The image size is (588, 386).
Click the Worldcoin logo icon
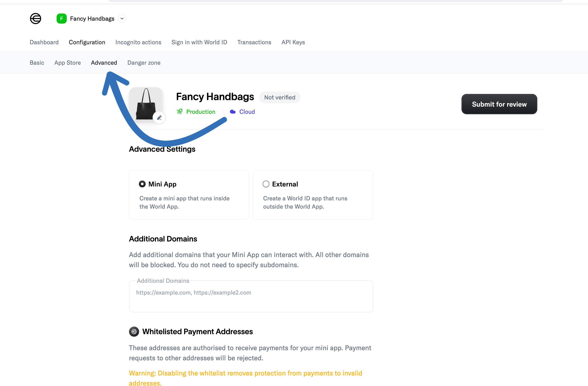[x=36, y=19]
